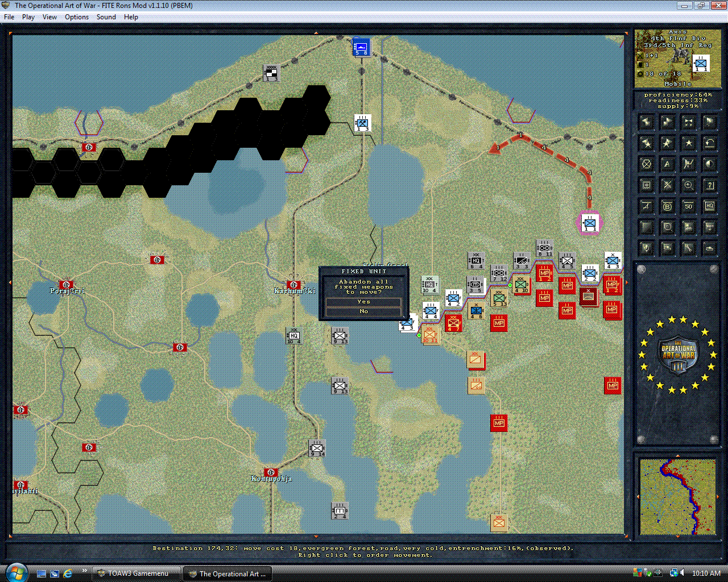The image size is (728, 582).
Task: Click the plain star button in the panel
Action: 688,143
